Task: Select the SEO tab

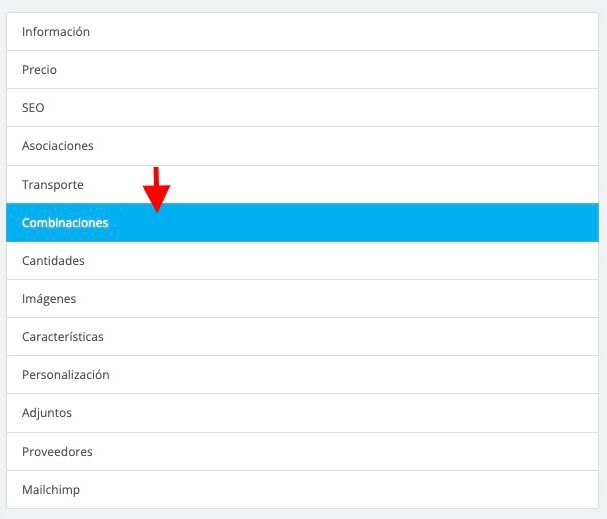Action: click(x=302, y=108)
